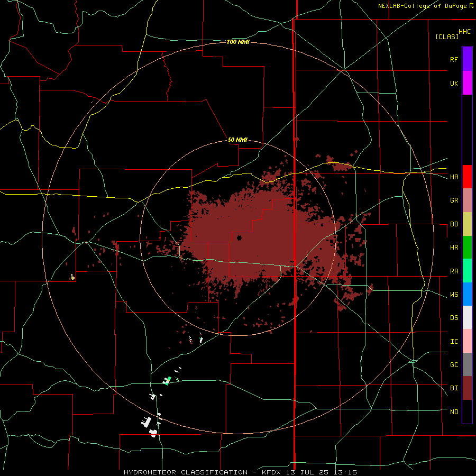Click the UK legend label
The width and height of the screenshot is (476, 476).
454,83
